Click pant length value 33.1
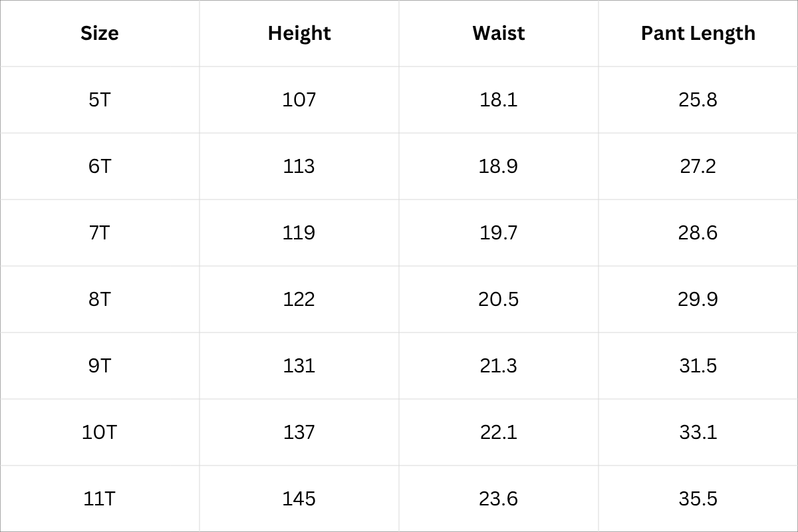This screenshot has width=798, height=532. point(698,432)
